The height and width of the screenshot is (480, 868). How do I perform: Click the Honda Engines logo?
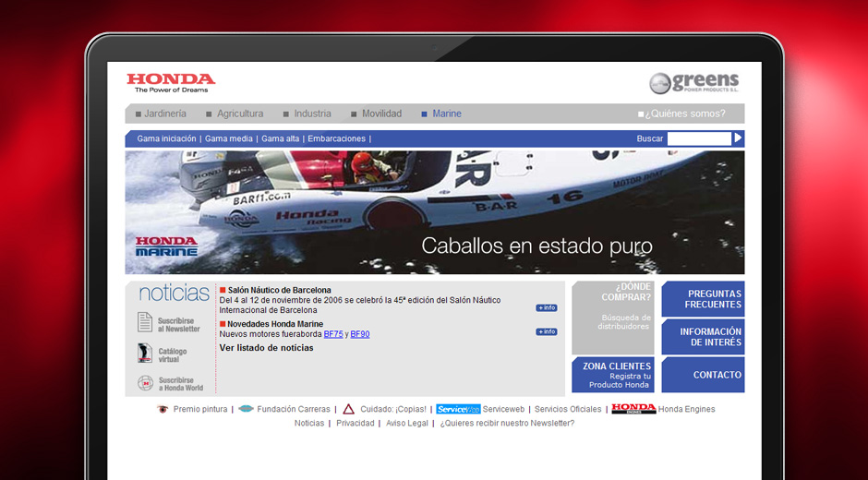[633, 409]
